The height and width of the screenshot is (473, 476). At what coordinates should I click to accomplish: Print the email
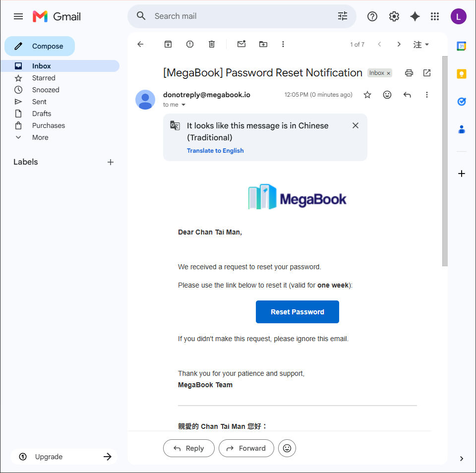click(x=409, y=73)
